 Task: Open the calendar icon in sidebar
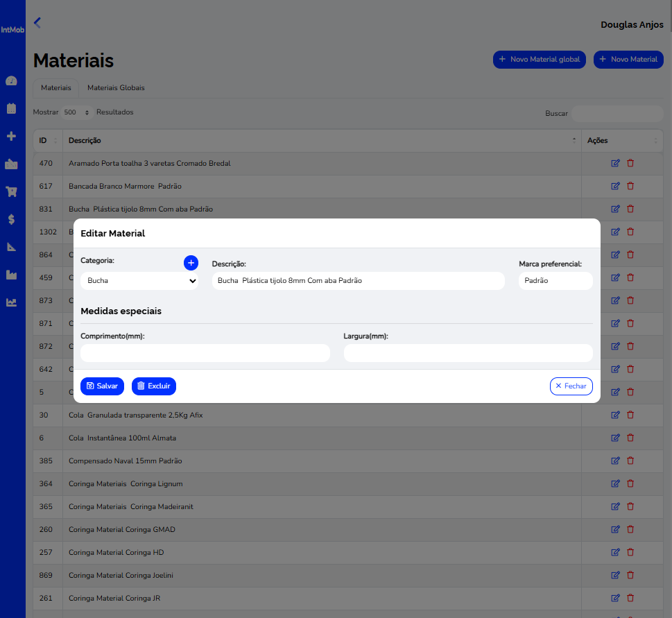(x=11, y=108)
